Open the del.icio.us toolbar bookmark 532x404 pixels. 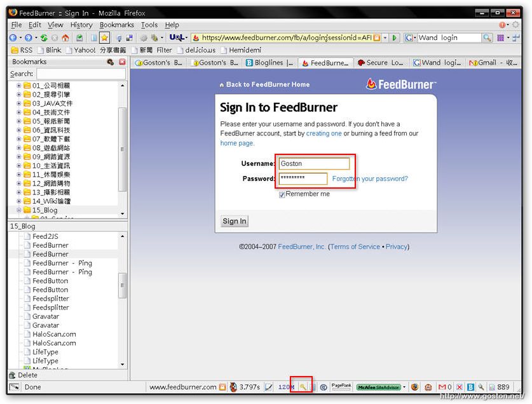[x=196, y=50]
